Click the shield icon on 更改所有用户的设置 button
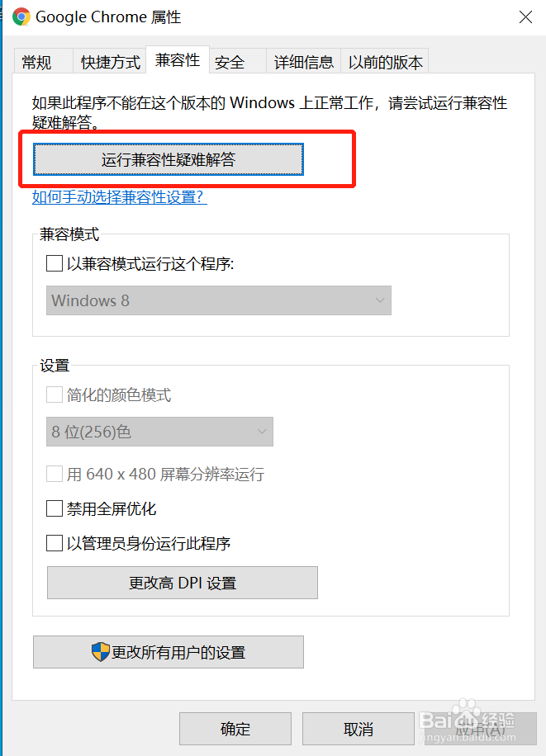The width and height of the screenshot is (546, 756). 101,652
